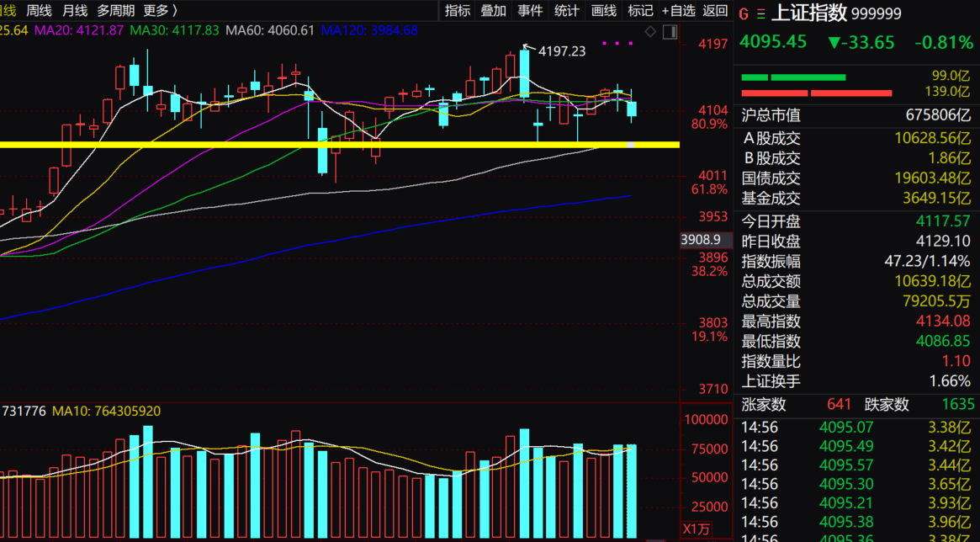This screenshot has width=980, height=542.
Task: Click the MA120: 3984.68 label
Action: (x=369, y=30)
